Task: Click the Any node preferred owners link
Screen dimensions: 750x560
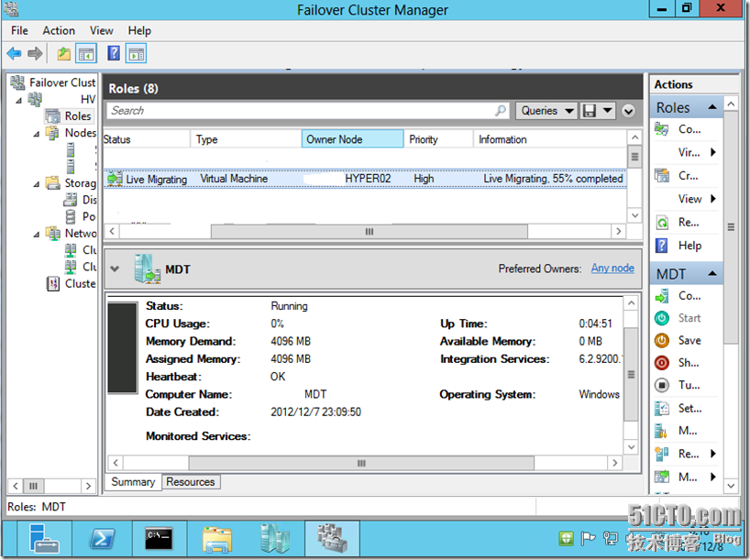Action: click(x=612, y=269)
